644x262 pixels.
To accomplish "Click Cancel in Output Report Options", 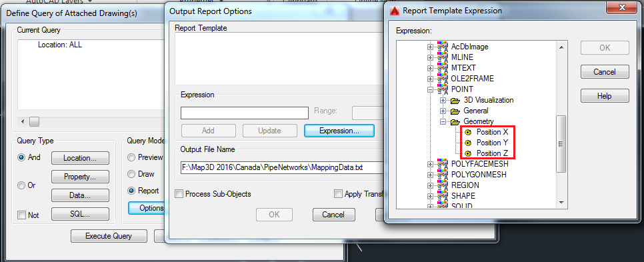I will pyautogui.click(x=333, y=215).
